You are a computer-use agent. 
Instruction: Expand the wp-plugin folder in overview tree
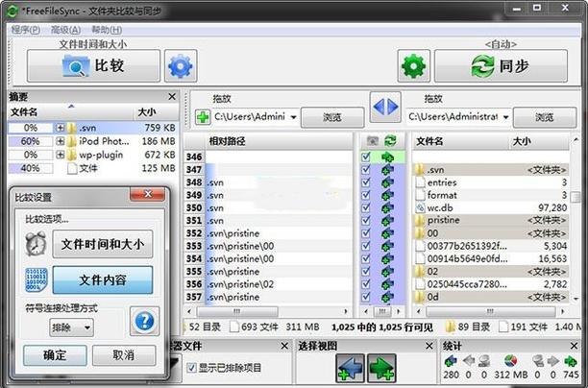click(60, 155)
